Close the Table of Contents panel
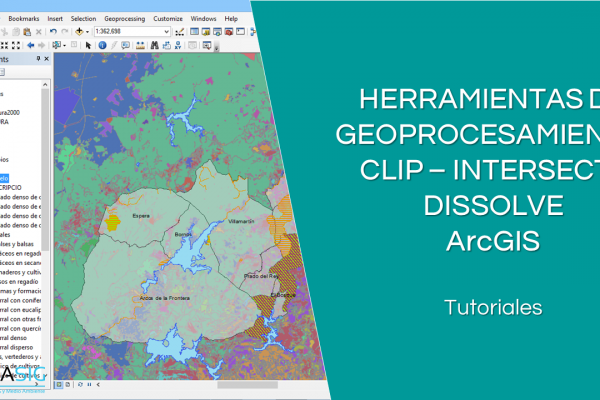 [46, 59]
